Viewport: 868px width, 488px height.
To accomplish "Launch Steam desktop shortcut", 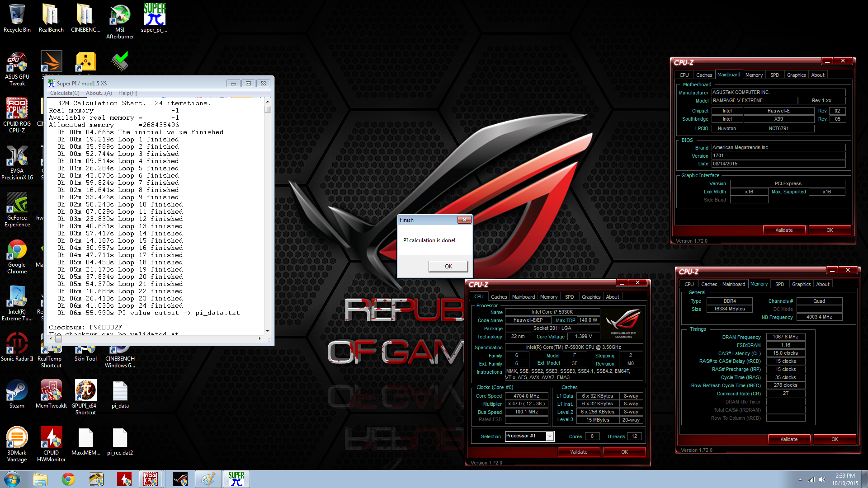I will click(17, 394).
